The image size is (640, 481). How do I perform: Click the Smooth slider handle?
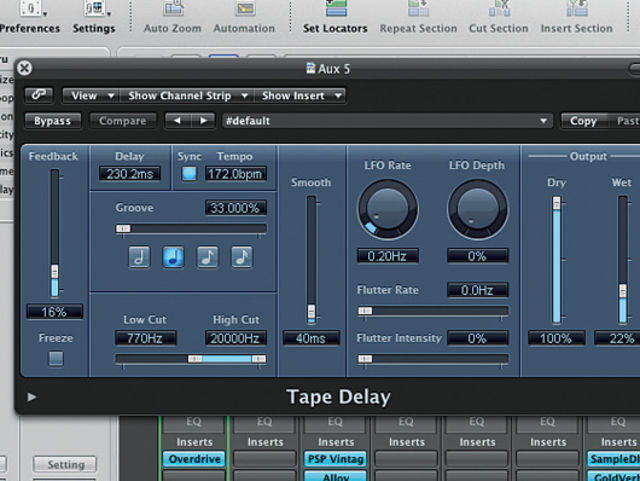click(311, 312)
